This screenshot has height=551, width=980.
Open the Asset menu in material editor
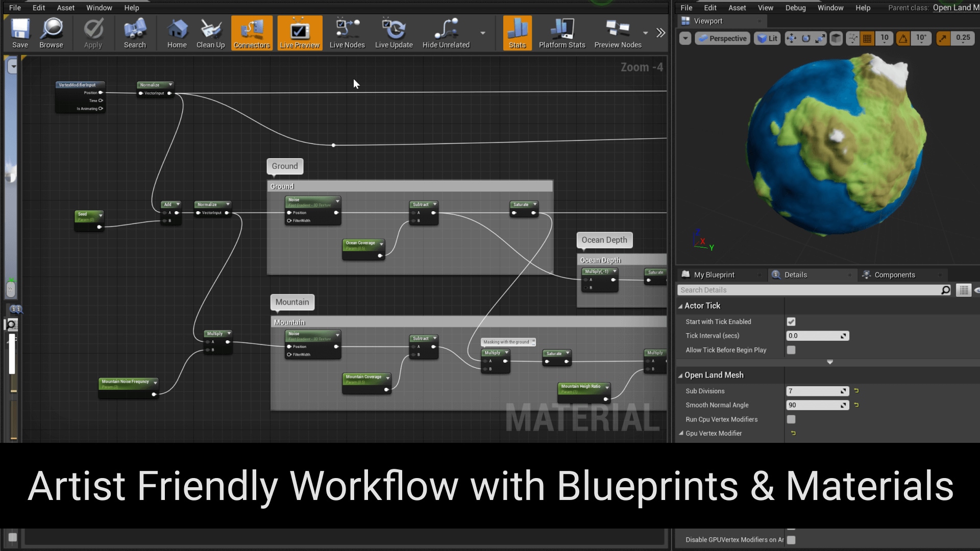pyautogui.click(x=65, y=8)
